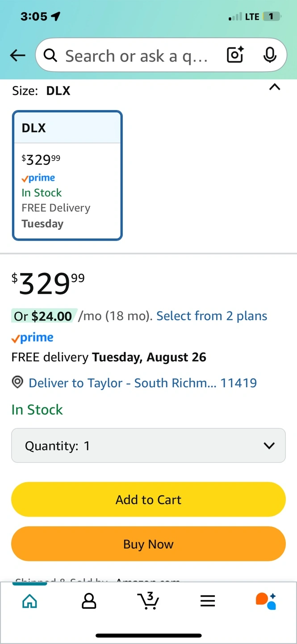
Task: Tap the search magnifier icon
Action: (50, 55)
